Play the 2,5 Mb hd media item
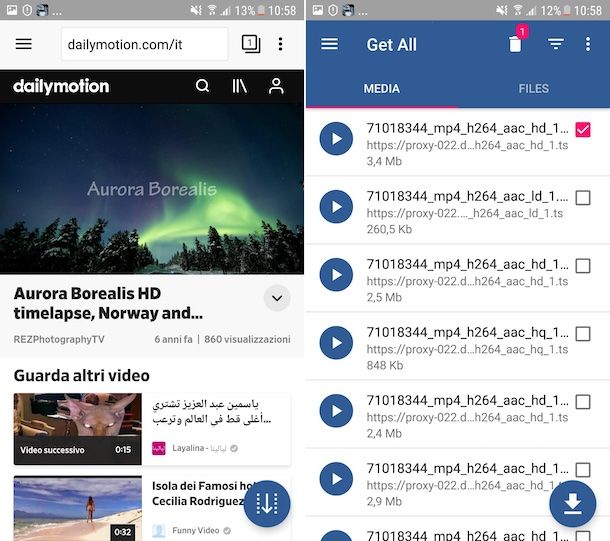This screenshot has height=541, width=610. (336, 275)
